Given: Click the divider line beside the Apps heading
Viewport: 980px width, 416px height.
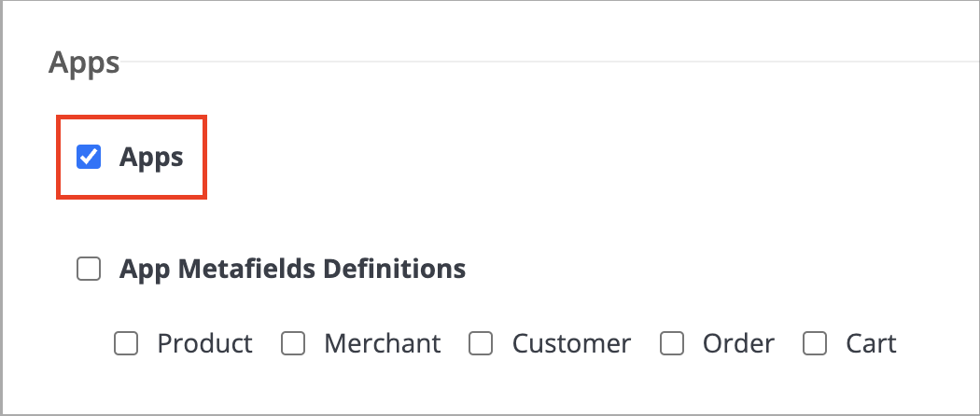Looking at the screenshot, I should (550, 62).
